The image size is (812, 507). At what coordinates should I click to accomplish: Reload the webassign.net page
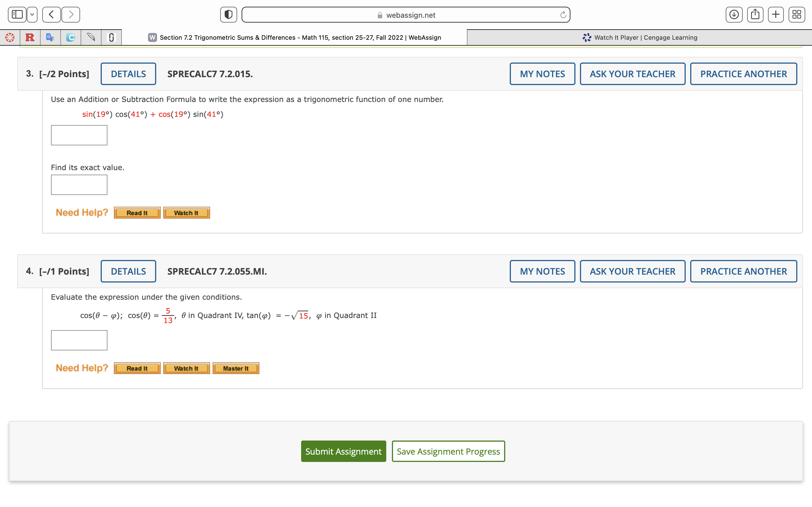tap(563, 15)
